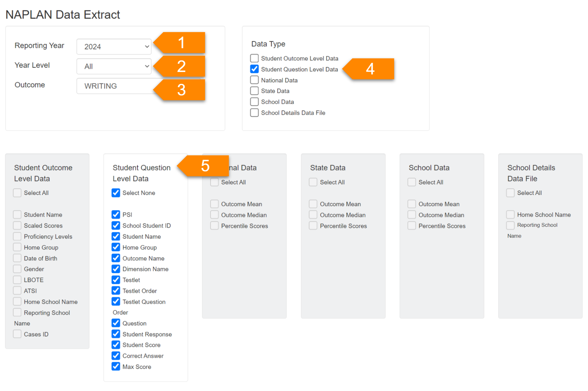Check Percentile Scores in State Data panel
The height and width of the screenshot is (391, 588).
point(313,226)
